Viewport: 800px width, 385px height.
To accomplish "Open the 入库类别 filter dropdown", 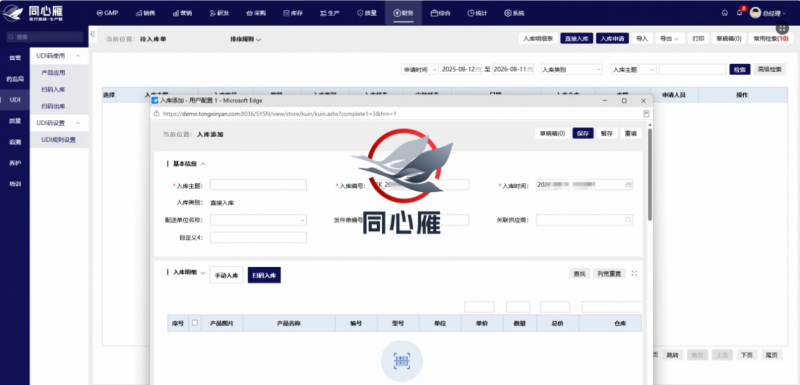I will click(571, 69).
